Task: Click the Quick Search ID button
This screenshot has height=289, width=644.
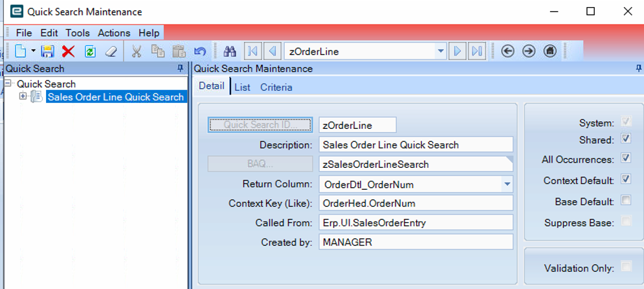Action: coord(260,125)
